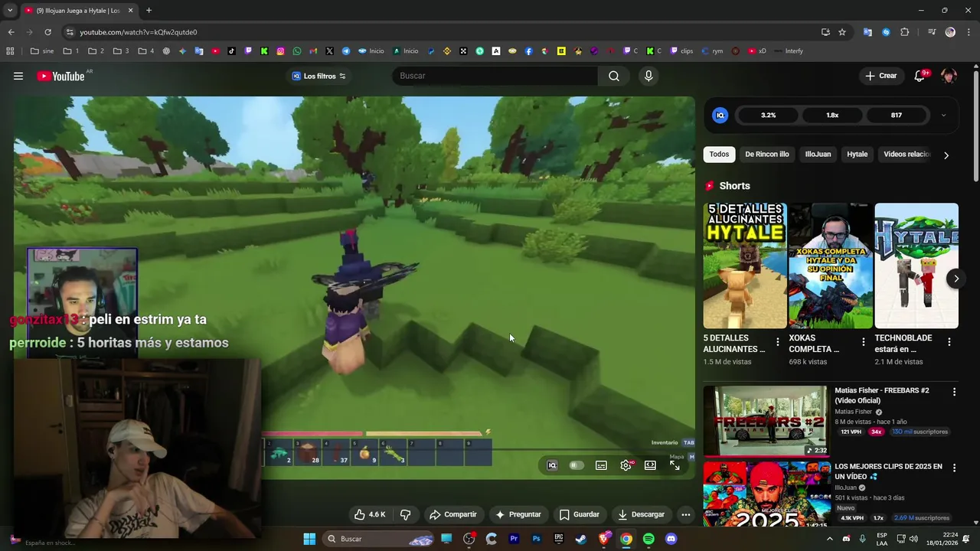Expand the IQ stats panel chevron

pos(943,116)
